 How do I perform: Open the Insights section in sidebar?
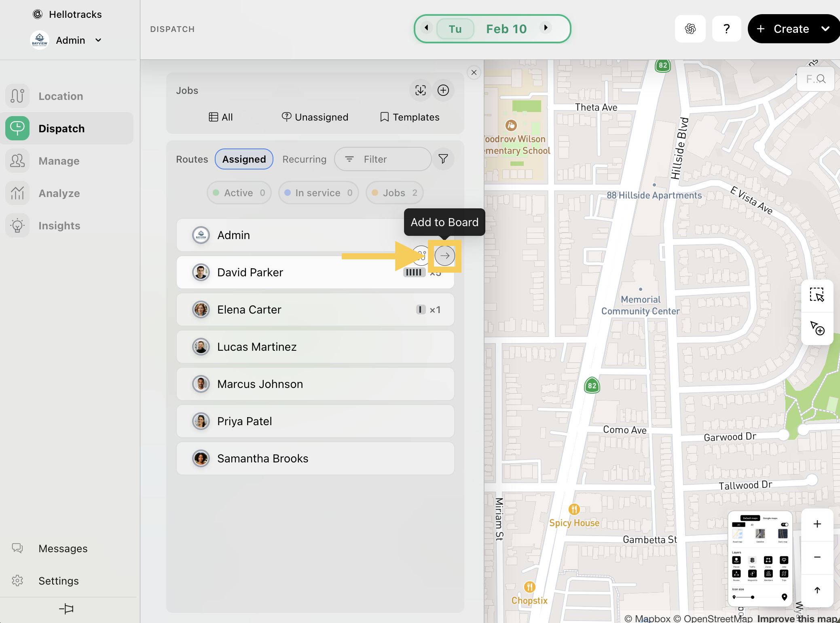pyautogui.click(x=59, y=226)
